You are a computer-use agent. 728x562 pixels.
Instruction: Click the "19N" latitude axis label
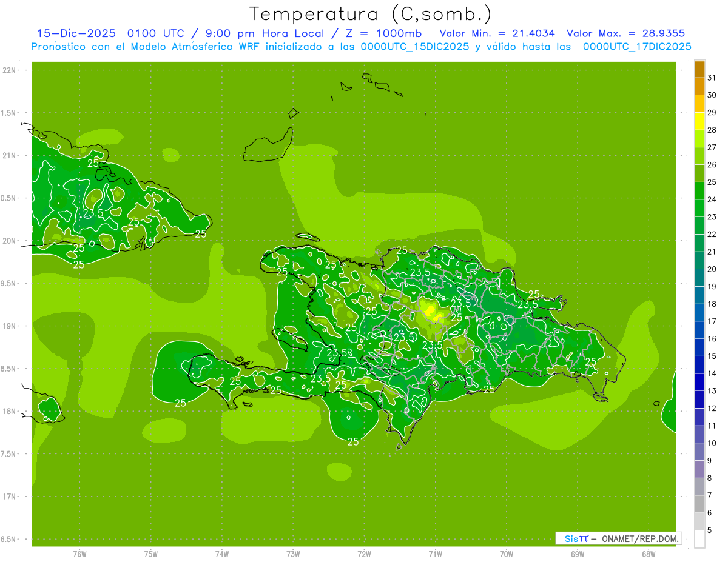pos(10,326)
